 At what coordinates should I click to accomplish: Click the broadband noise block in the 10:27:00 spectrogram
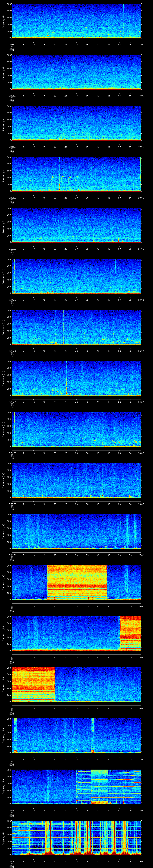[77, 582]
